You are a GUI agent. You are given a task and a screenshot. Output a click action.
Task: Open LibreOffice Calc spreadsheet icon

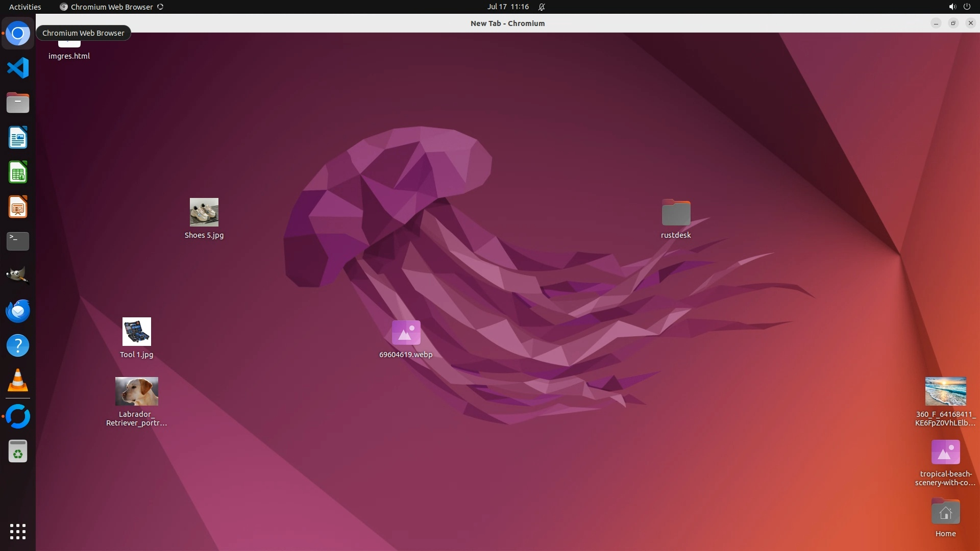point(18,172)
